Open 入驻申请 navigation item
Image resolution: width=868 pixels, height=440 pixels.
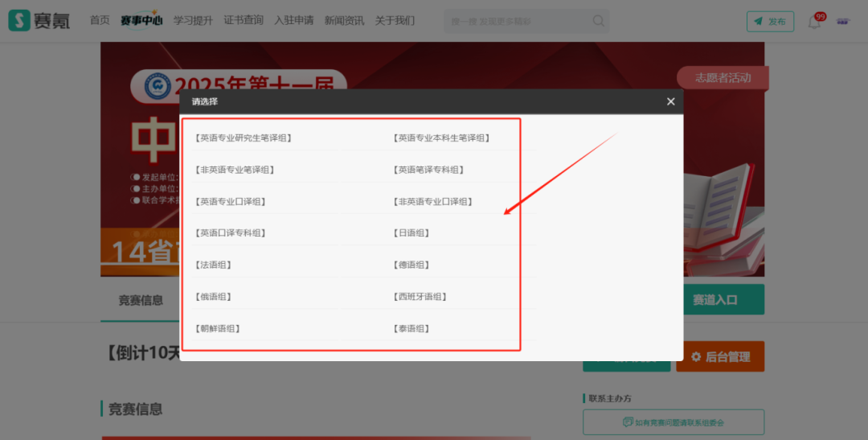pos(294,20)
